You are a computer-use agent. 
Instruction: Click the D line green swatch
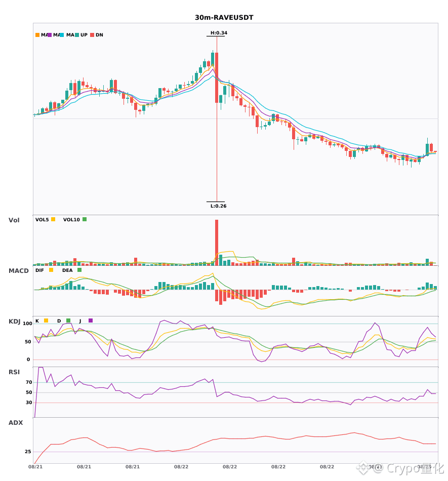point(68,320)
